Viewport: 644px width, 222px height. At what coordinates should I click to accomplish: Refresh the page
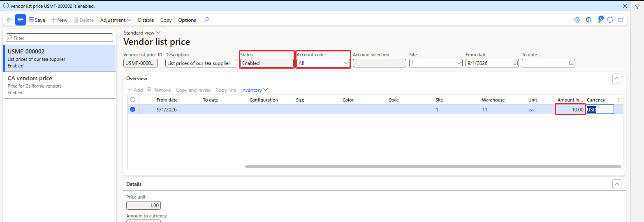[x=610, y=20]
